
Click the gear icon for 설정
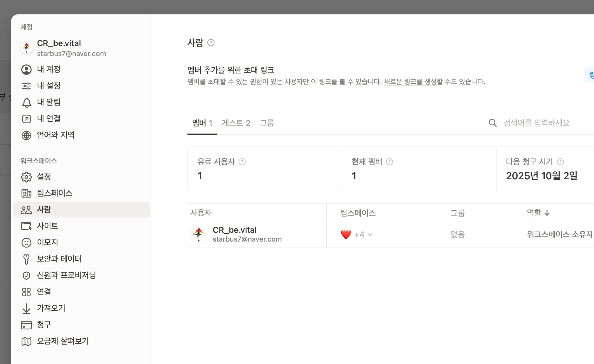[x=26, y=177]
